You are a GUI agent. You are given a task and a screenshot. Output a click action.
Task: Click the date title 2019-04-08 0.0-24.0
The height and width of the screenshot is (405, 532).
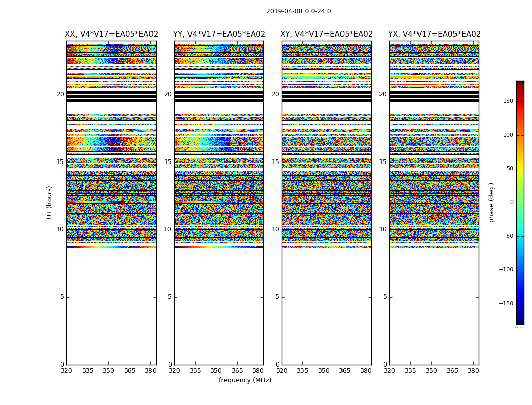[x=298, y=11]
